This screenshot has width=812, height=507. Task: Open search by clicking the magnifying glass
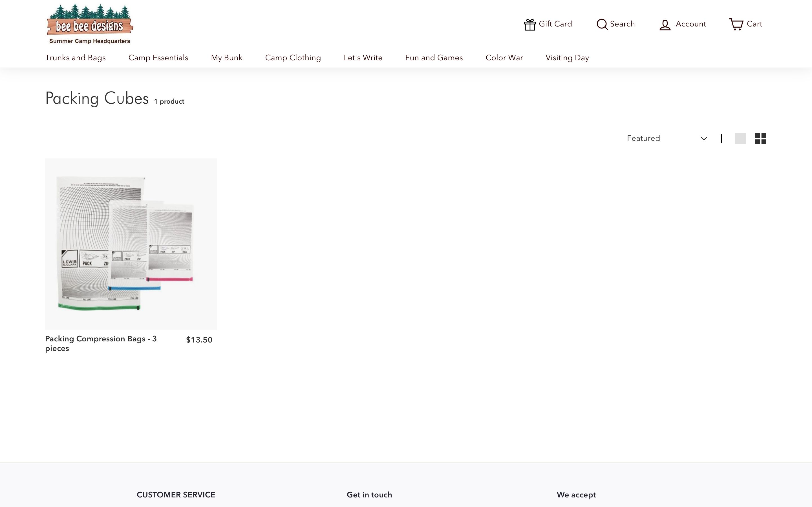(x=602, y=24)
